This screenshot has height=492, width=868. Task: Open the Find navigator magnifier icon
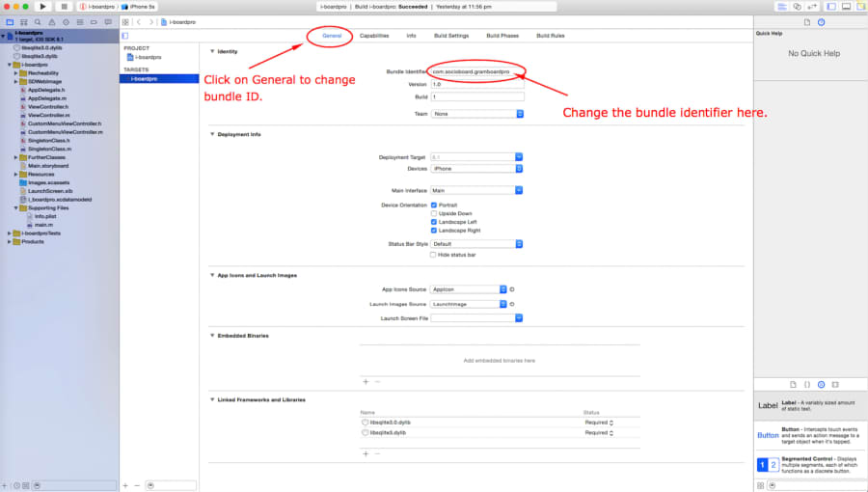(x=38, y=22)
